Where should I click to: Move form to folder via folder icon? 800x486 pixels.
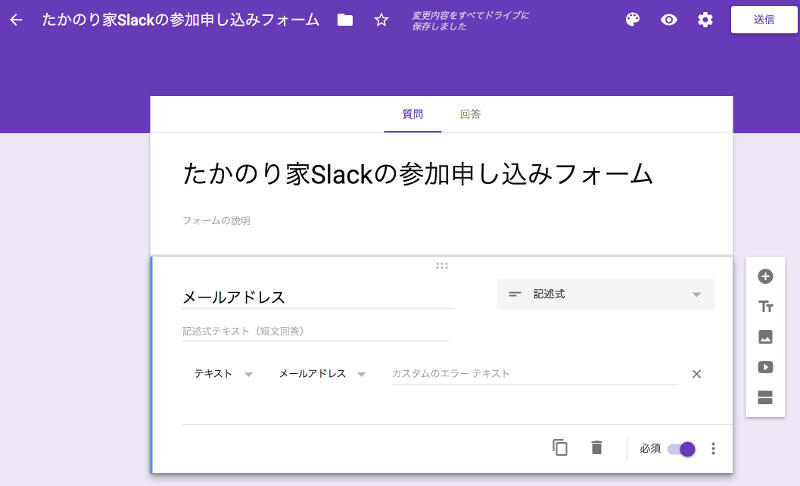click(x=345, y=20)
